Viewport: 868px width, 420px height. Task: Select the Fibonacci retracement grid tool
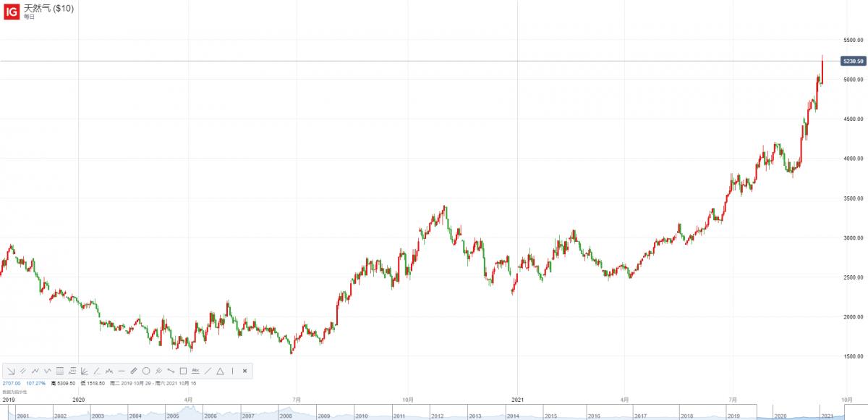(x=60, y=371)
